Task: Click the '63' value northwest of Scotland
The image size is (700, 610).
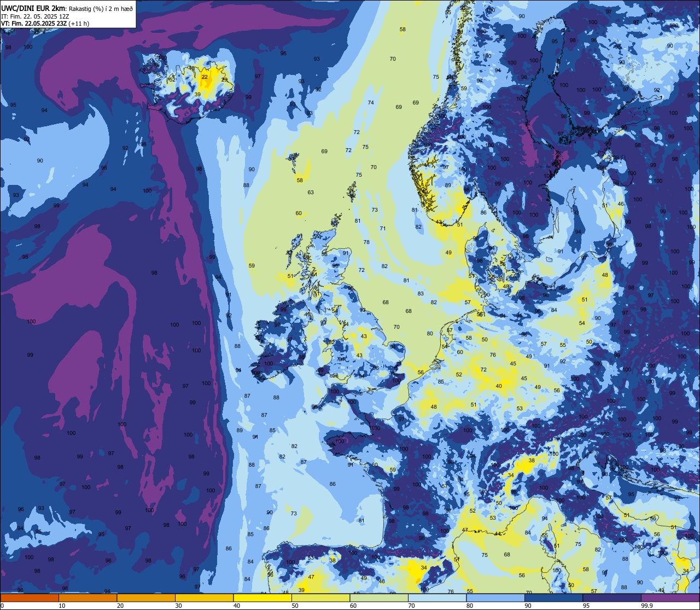Action: pos(311,193)
